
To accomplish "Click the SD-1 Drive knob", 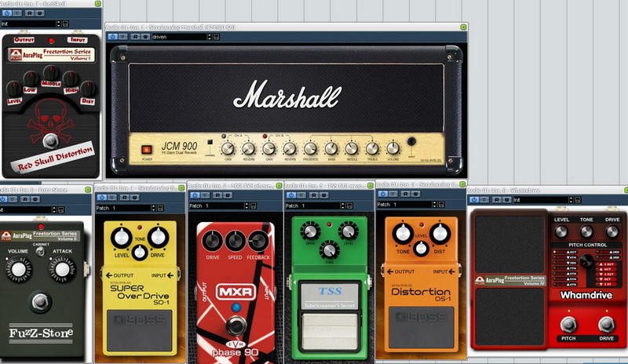I will coord(159,237).
